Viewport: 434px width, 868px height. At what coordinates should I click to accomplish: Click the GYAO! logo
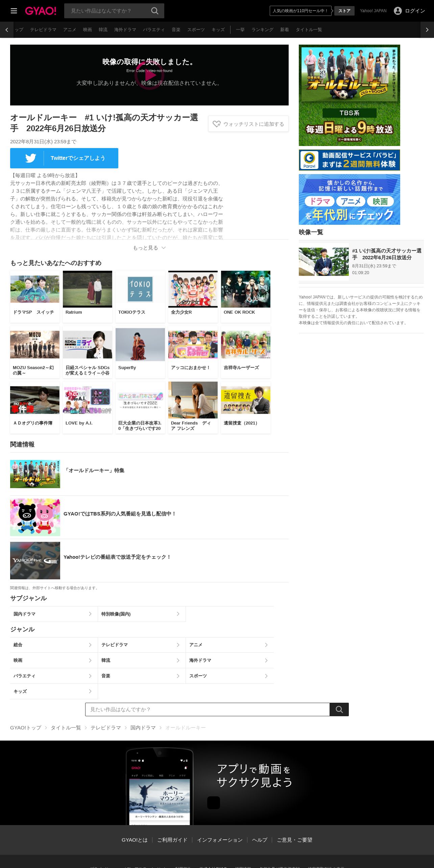(x=41, y=11)
